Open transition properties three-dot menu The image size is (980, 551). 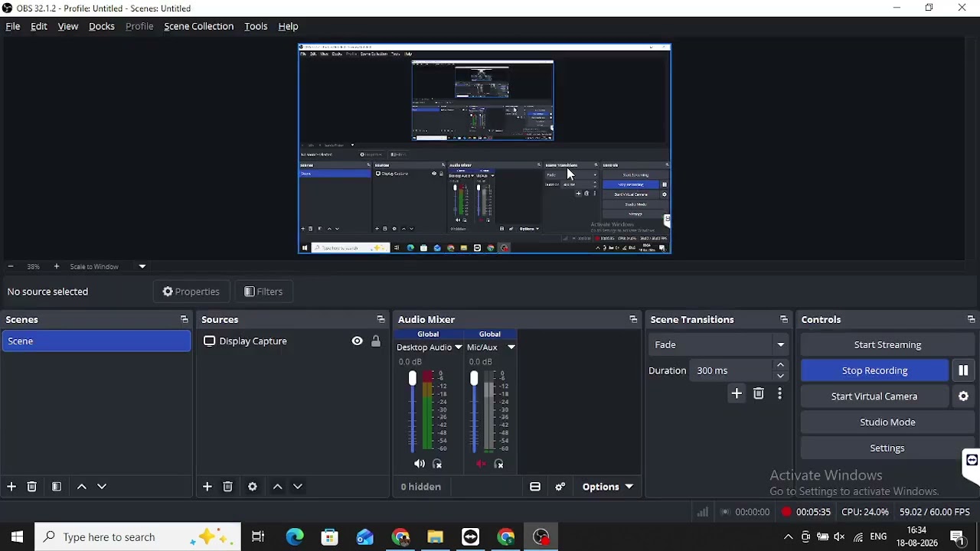pyautogui.click(x=779, y=394)
